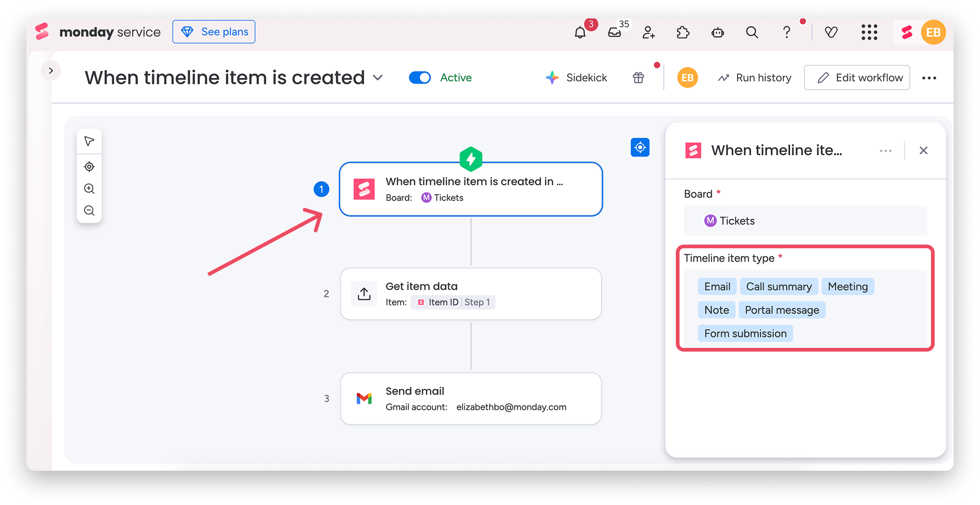Select the Send email step
The height and width of the screenshot is (505, 980).
(x=471, y=399)
